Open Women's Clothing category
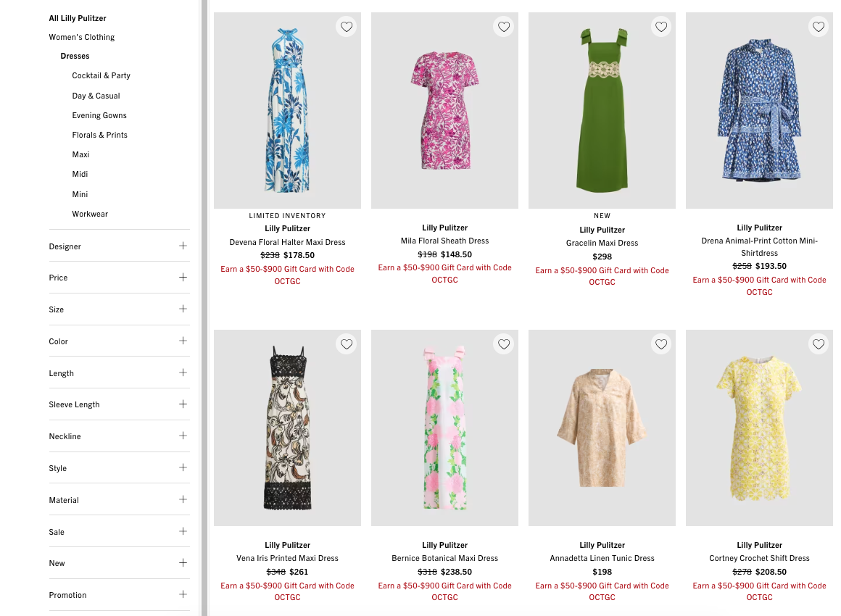This screenshot has height=616, width=841. click(81, 37)
